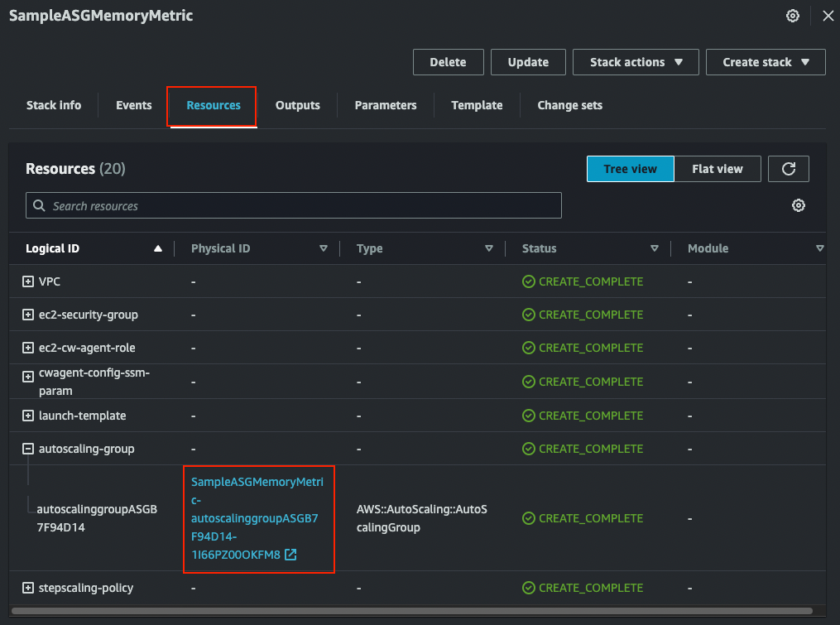Screen dimensions: 840x625
Task: Click autoscaling-group status check icon
Action: coord(528,449)
